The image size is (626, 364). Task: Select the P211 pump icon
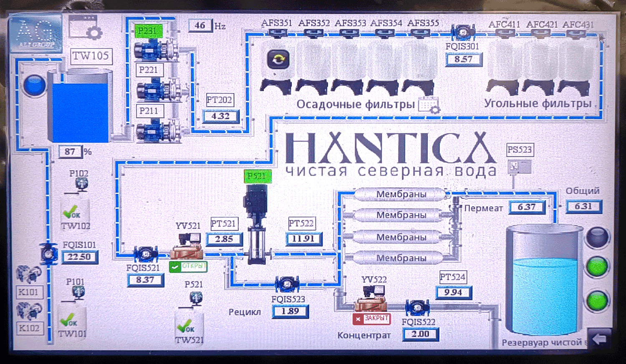pos(159,130)
